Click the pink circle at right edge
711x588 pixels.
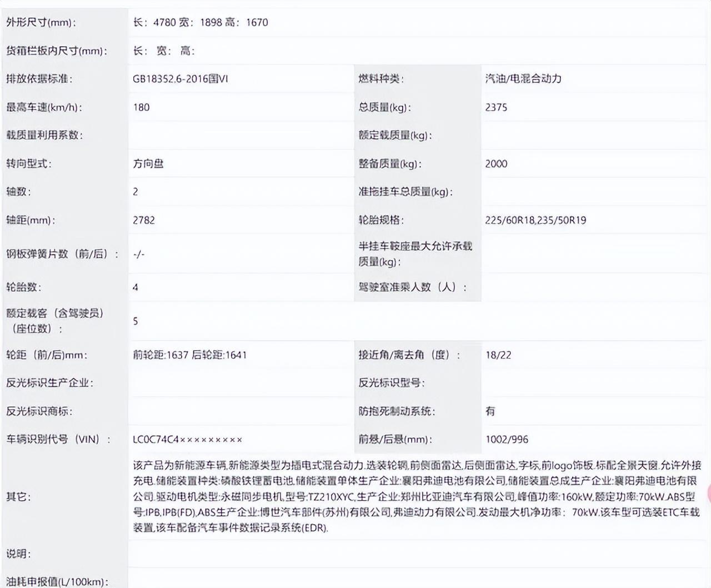708,494
